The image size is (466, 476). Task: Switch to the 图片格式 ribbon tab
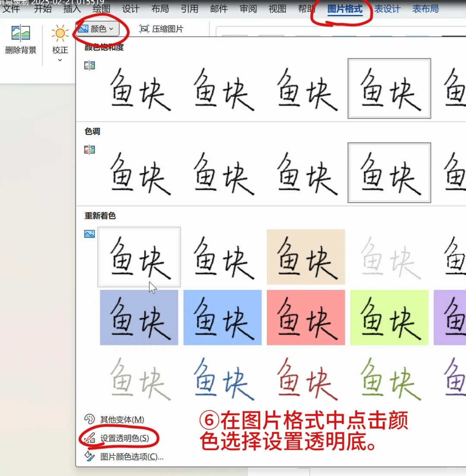[x=345, y=9]
